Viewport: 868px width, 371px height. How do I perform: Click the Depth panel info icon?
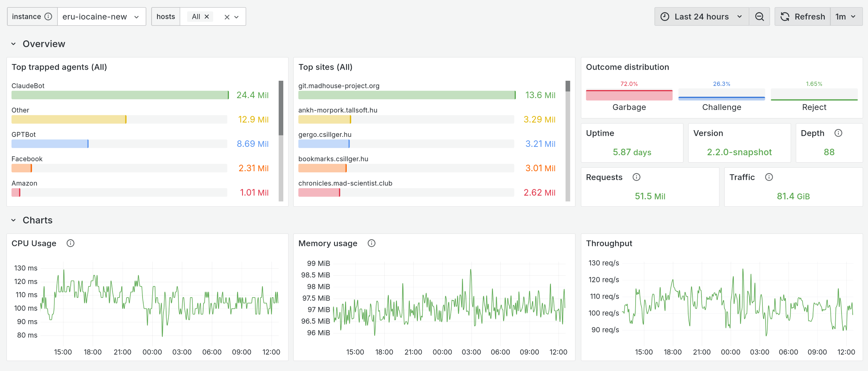(838, 133)
